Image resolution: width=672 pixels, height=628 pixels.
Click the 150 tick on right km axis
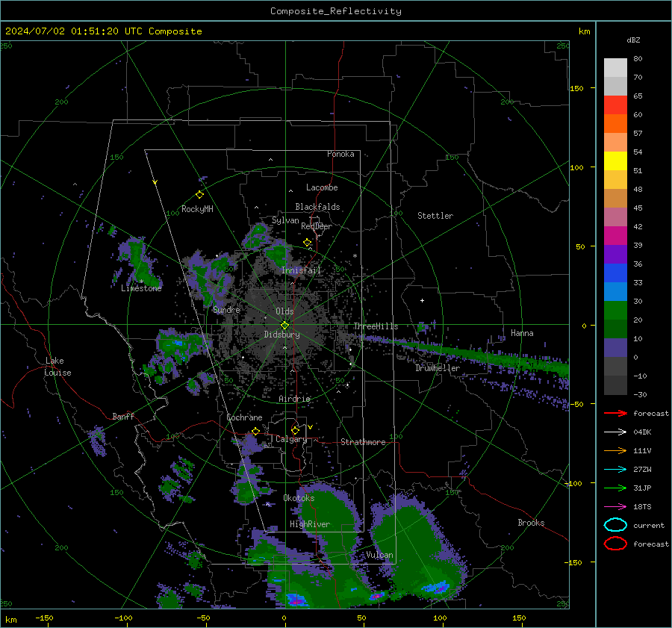coord(576,88)
